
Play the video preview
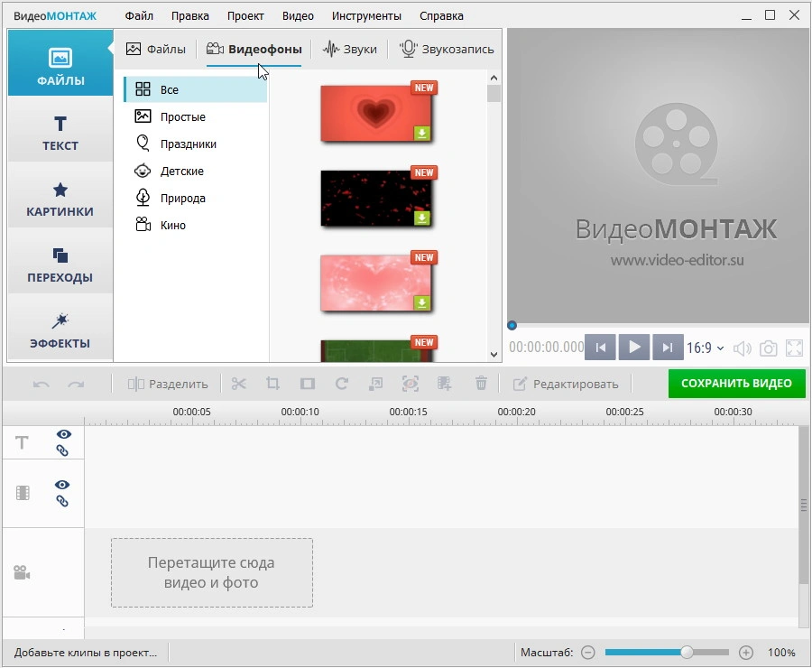634,347
